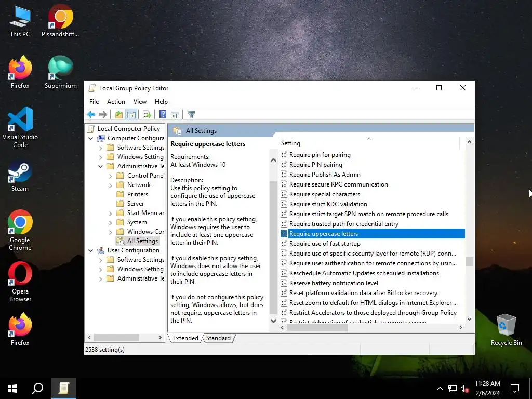Click the Back arrow toolbar icon
The height and width of the screenshot is (399, 532).
[x=91, y=115]
